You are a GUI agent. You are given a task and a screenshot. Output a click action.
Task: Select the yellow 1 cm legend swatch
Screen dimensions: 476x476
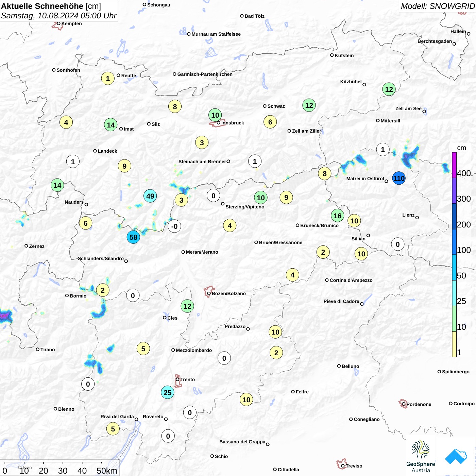coord(454,344)
